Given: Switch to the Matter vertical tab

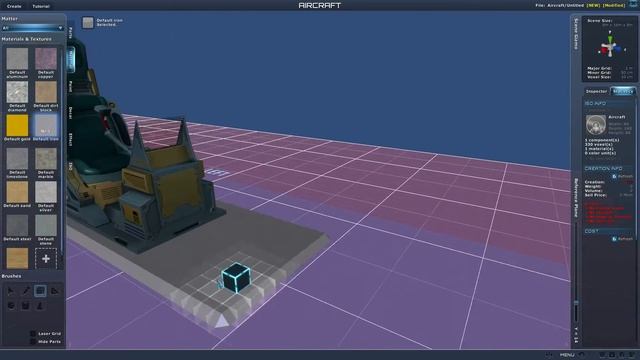Looking at the screenshot, I should pyautogui.click(x=71, y=60).
